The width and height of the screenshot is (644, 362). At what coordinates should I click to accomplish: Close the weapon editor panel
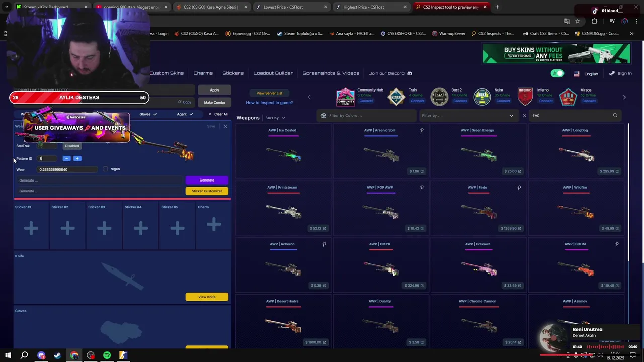point(225,126)
